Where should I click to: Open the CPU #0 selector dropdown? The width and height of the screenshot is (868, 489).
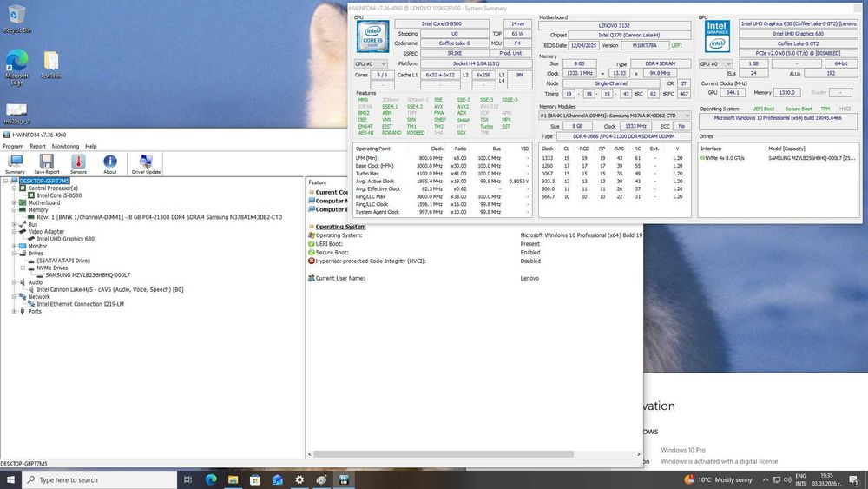(x=371, y=64)
